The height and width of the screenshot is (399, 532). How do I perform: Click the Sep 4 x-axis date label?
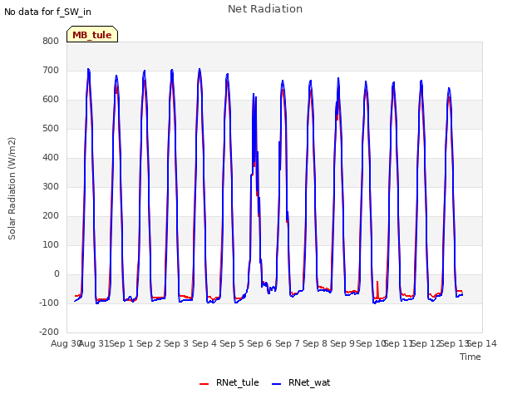pos(204,343)
